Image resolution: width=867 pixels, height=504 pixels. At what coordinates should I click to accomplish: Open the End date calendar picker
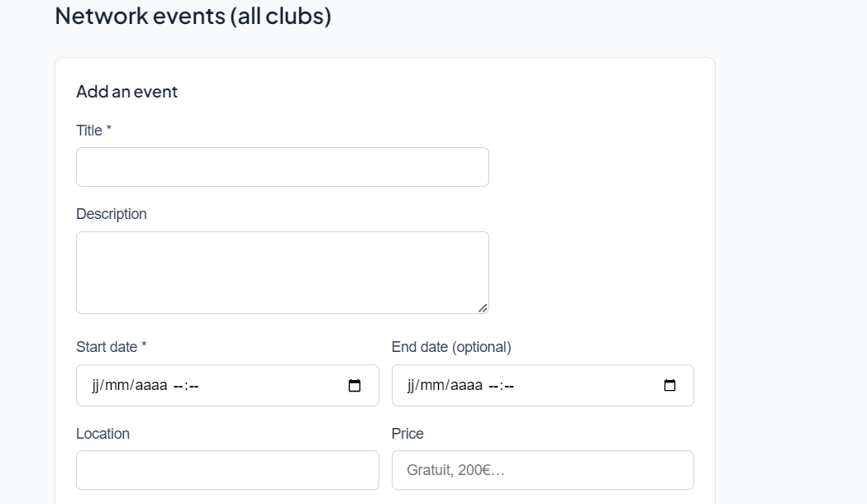click(669, 386)
